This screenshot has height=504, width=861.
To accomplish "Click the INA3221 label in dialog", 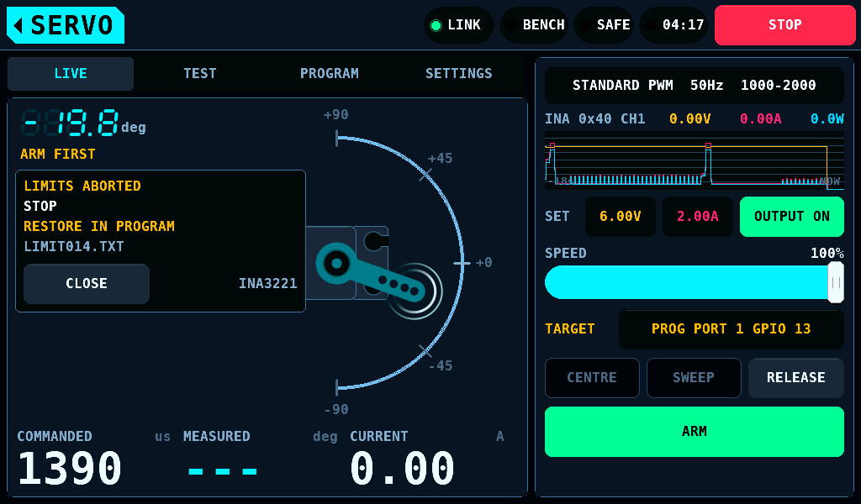I will pyautogui.click(x=267, y=284).
